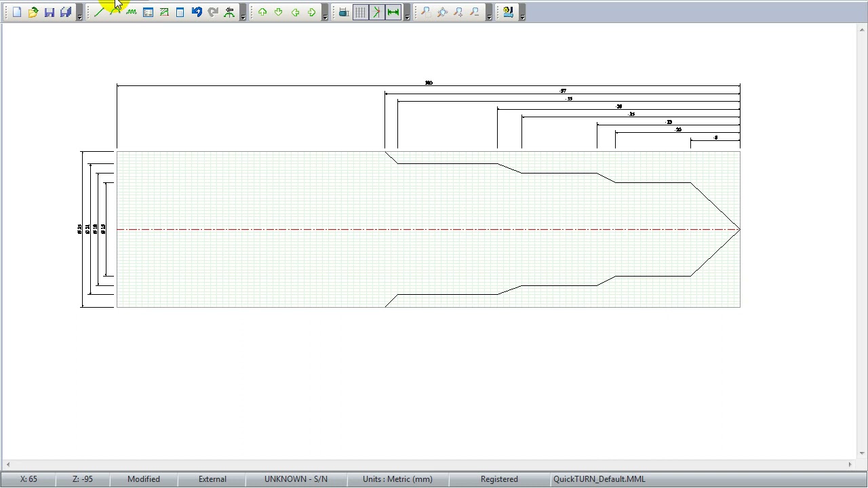Expand the arrow toolbar options arrow
The height and width of the screenshot is (488, 868).
(x=325, y=14)
